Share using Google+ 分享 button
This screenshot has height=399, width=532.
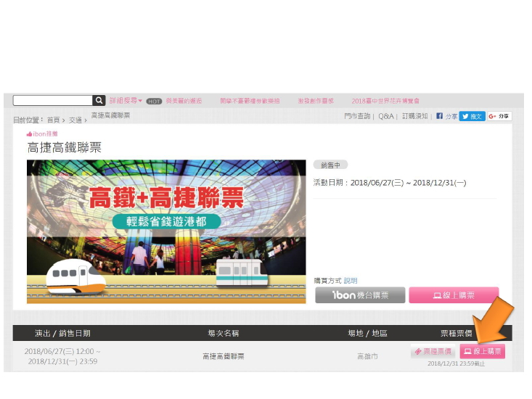click(499, 116)
